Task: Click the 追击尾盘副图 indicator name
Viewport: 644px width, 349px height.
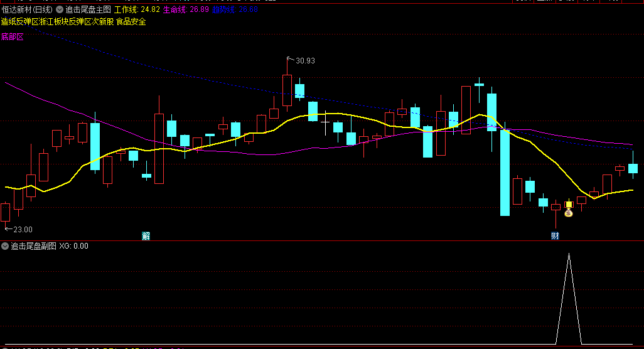Action: pos(33,246)
